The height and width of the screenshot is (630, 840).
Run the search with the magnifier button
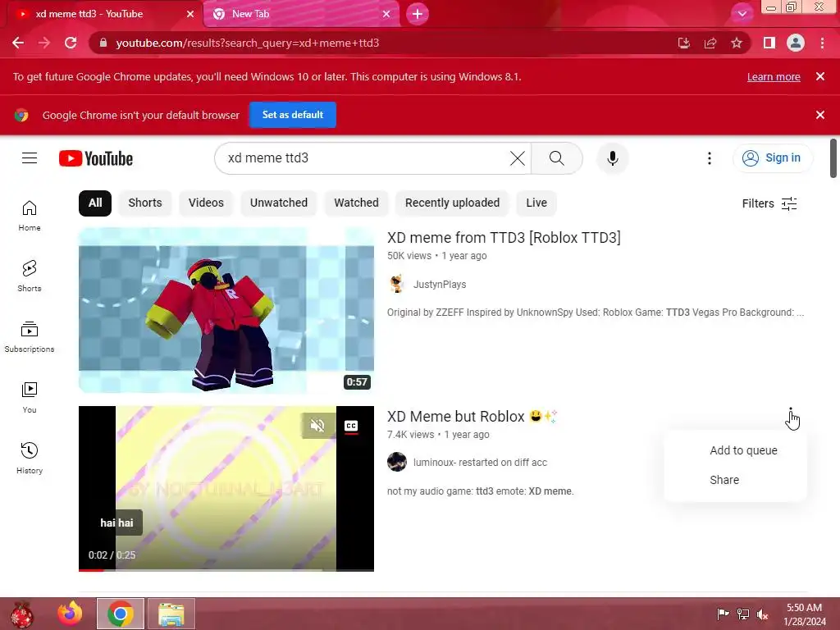point(557,158)
